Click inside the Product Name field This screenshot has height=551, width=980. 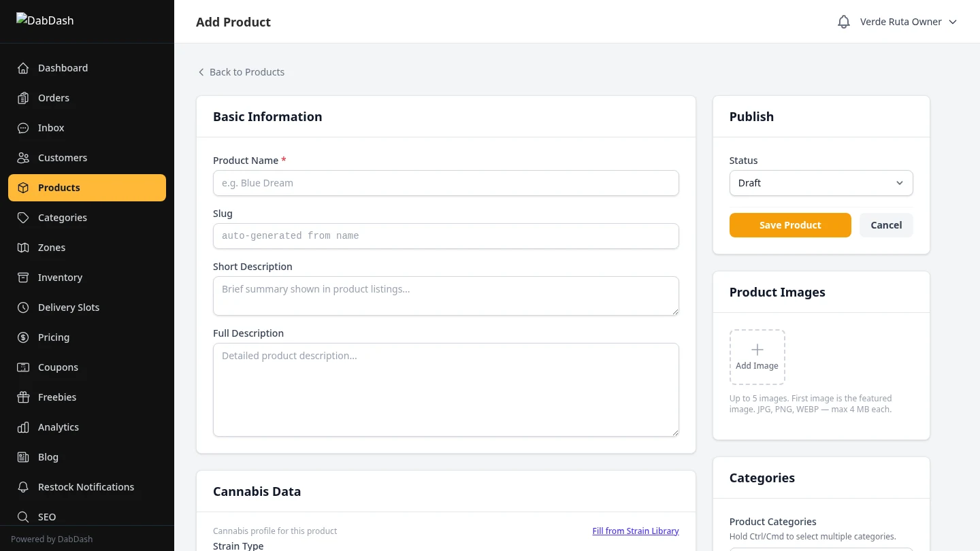tap(446, 183)
